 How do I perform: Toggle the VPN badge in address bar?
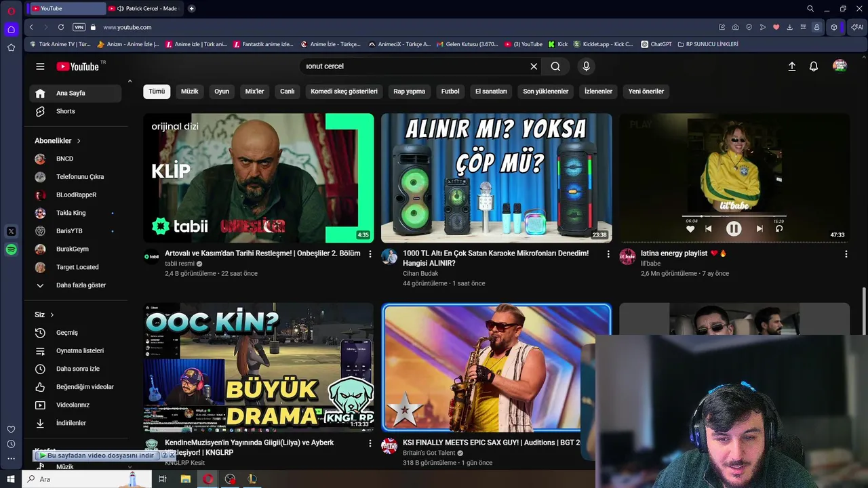click(79, 27)
